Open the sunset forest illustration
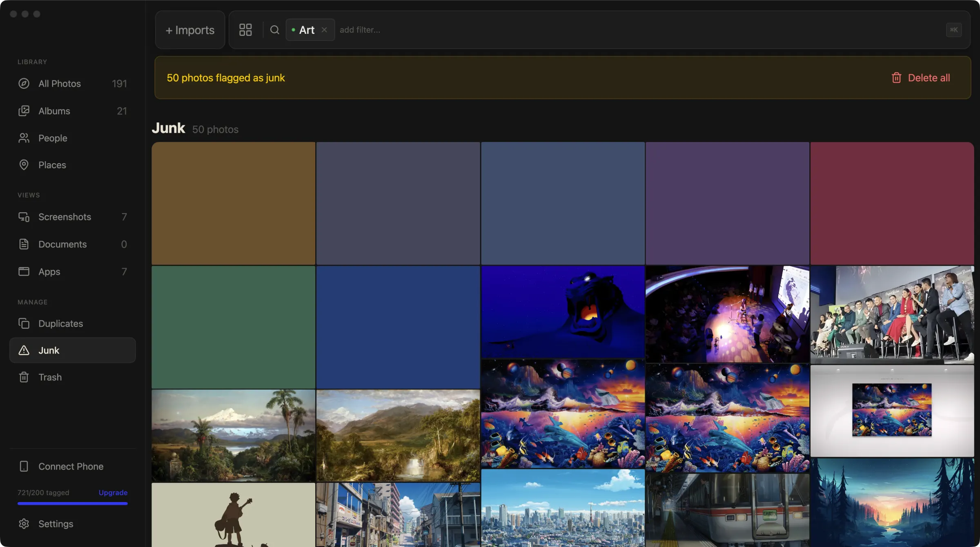This screenshot has height=547, width=980. (892, 503)
